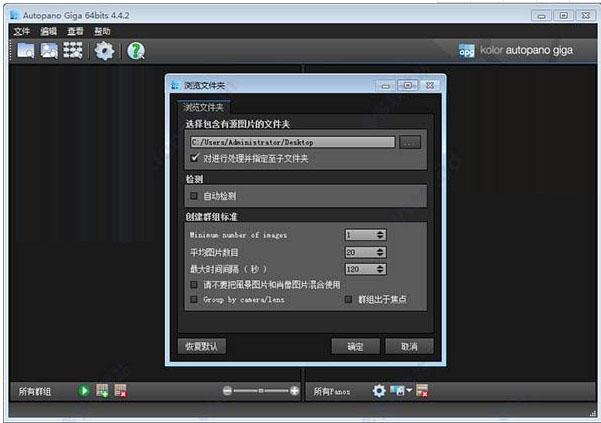Enable Group by camera/lens checkbox
This screenshot has height=423, width=601.
194,299
